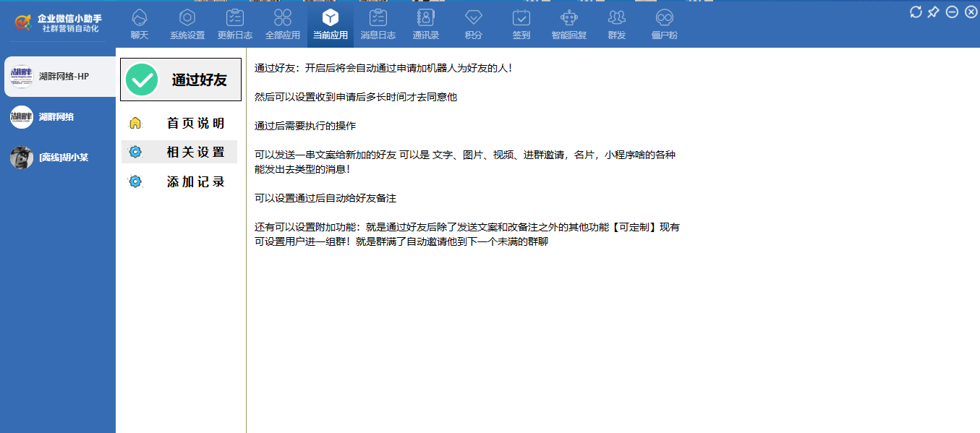This screenshot has height=433, width=980.
Task: Select the 消息日志 message log icon
Action: [378, 22]
